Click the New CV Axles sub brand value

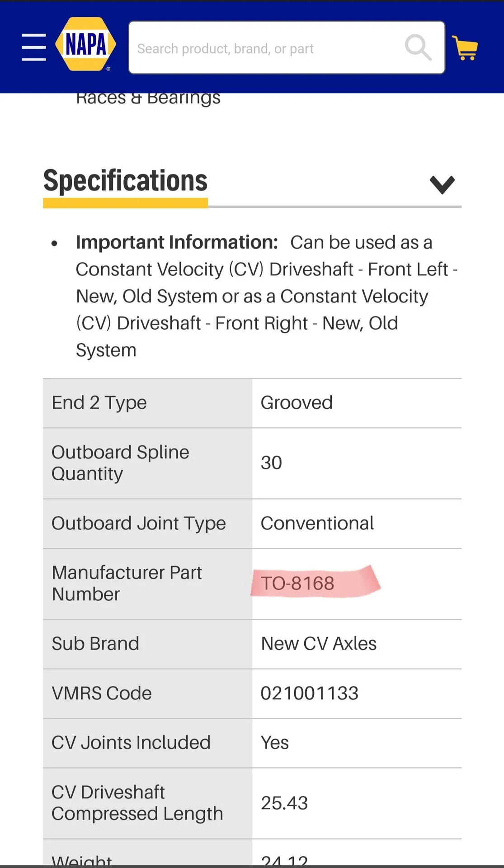point(319,644)
